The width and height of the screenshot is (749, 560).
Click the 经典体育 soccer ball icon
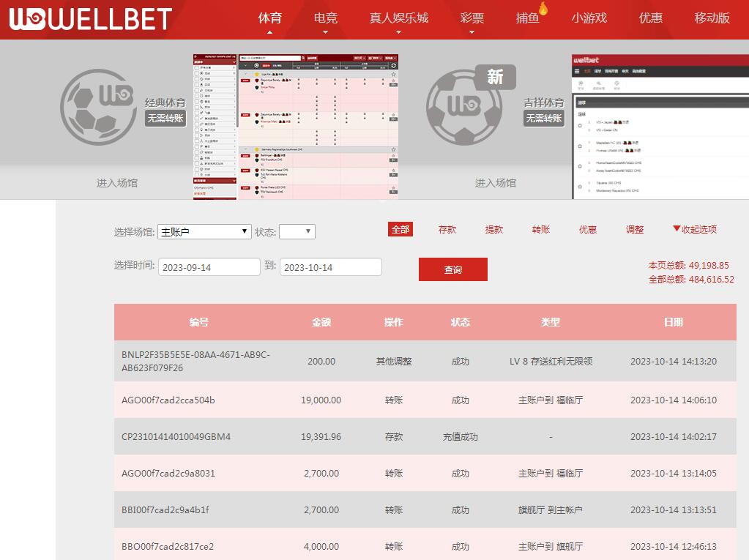pos(99,108)
